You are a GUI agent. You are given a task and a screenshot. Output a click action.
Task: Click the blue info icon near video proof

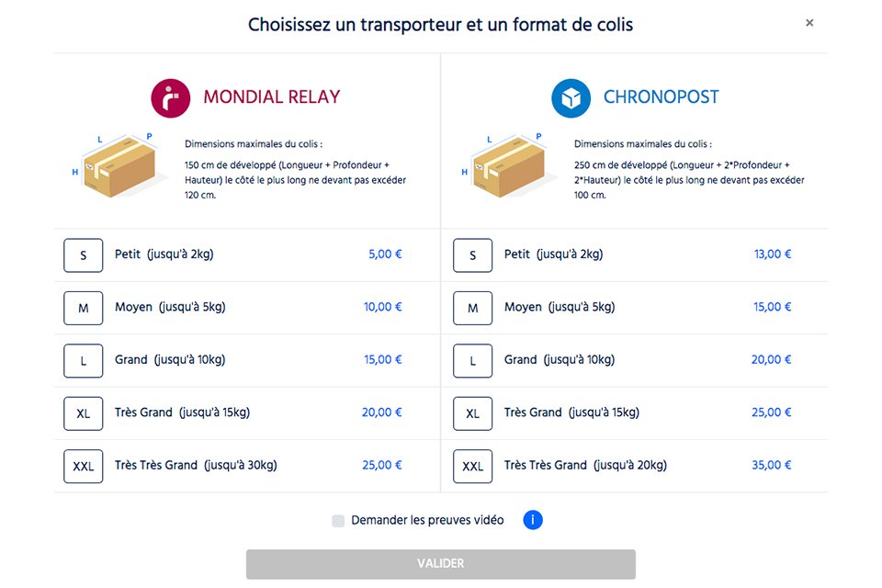(x=533, y=520)
